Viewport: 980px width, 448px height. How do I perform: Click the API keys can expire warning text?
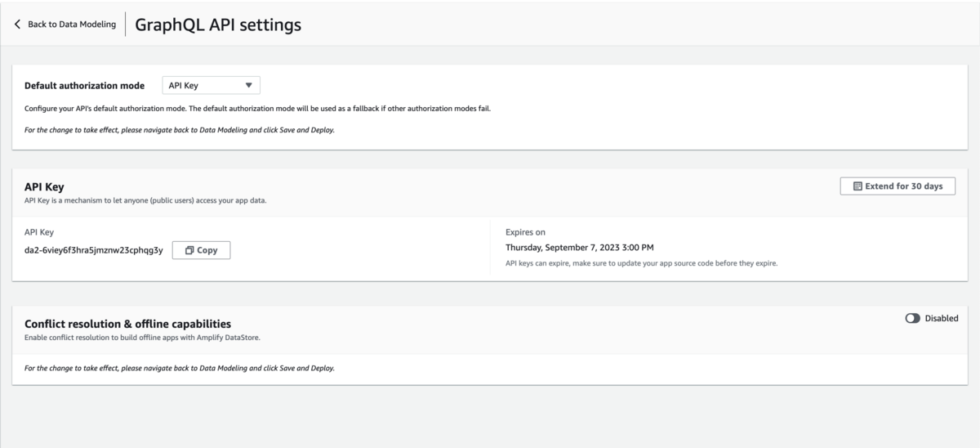coord(642,263)
